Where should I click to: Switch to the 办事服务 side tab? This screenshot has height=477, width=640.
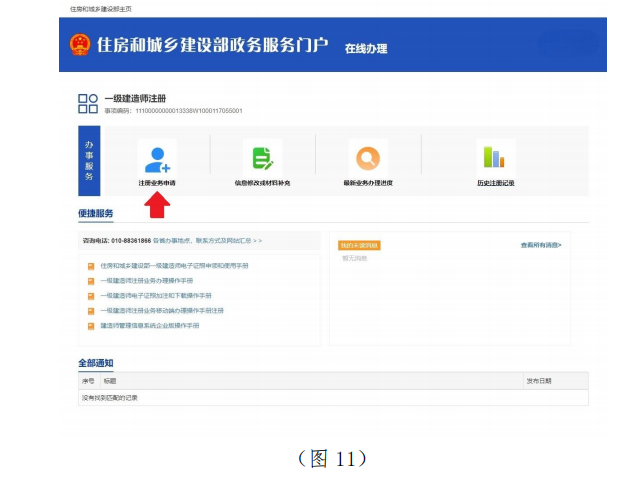[88, 161]
